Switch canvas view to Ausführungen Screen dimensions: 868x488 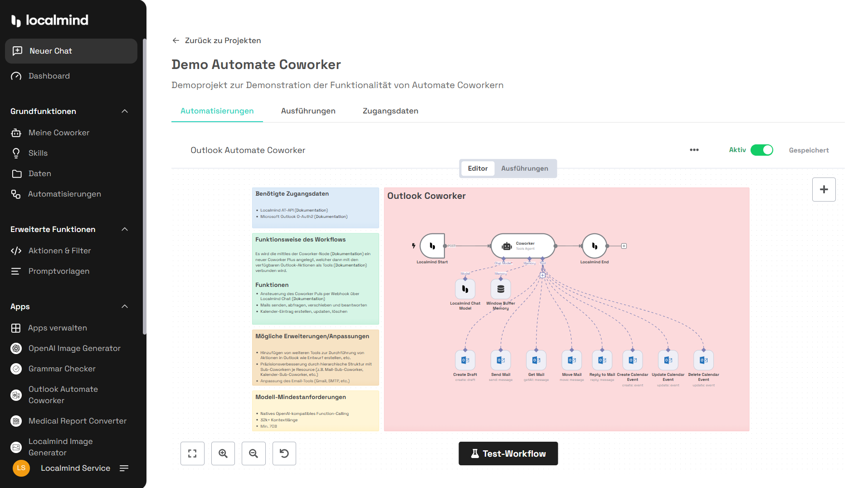tap(524, 168)
